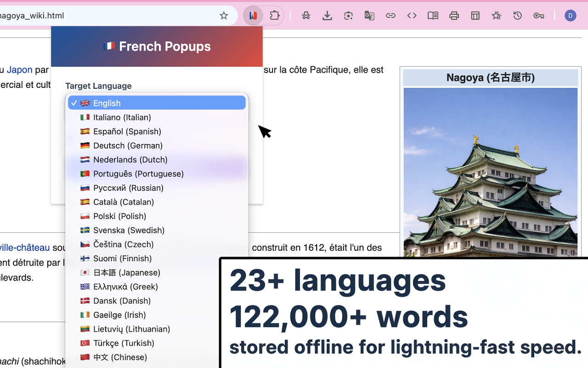Choose Русский (Russian) from the dropdown

(x=157, y=188)
